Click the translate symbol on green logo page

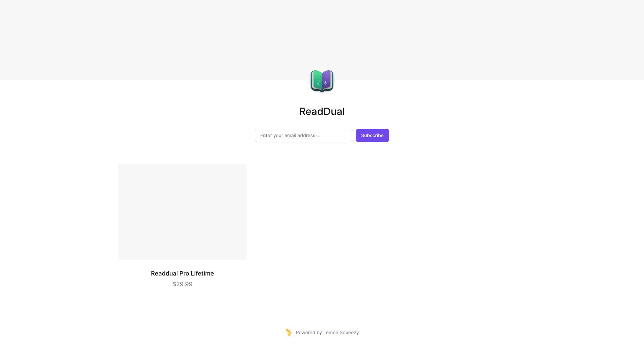coord(318,83)
